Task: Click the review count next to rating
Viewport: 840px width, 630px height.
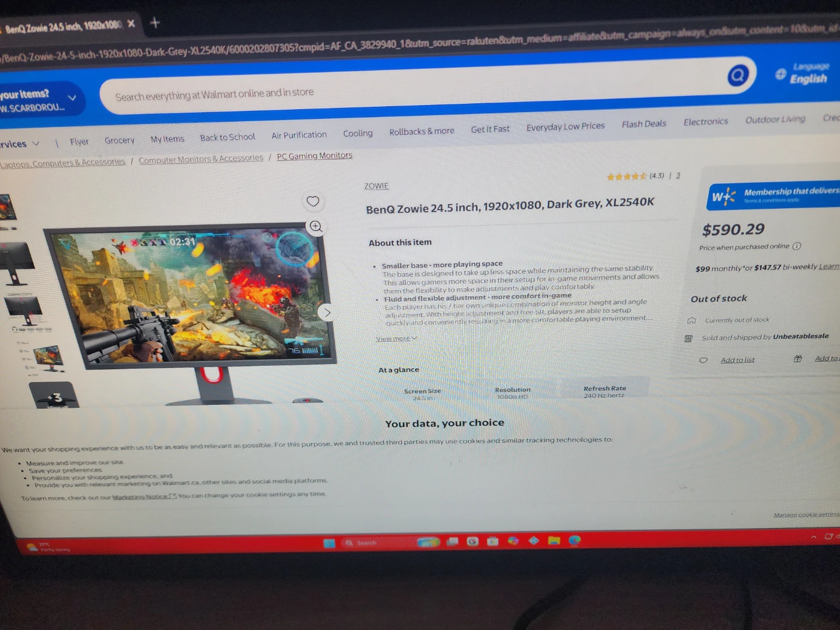Action: click(678, 175)
